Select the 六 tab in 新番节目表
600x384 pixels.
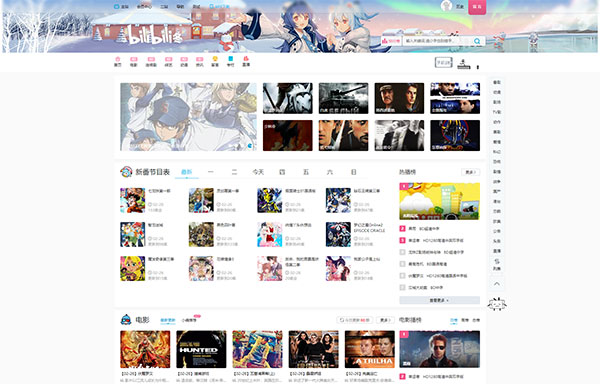click(330, 172)
